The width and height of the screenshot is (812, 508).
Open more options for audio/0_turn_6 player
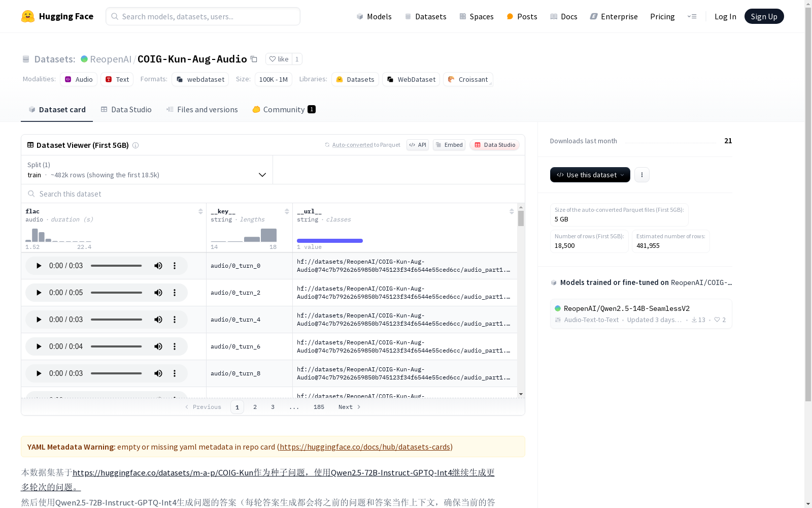[x=175, y=346]
